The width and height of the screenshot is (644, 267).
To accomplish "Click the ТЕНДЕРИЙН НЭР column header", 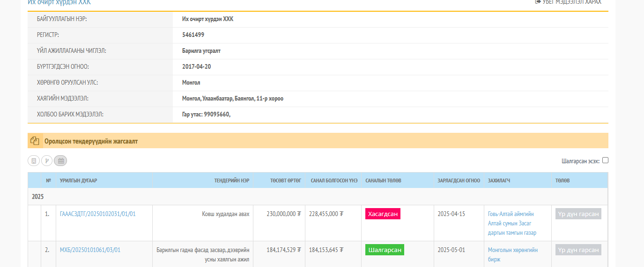I will tap(232, 180).
